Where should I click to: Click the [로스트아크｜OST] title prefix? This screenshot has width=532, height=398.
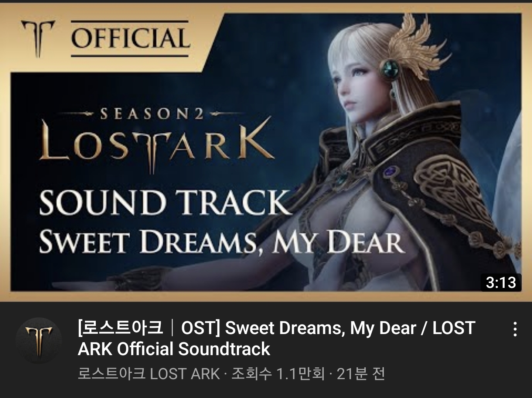pyautogui.click(x=149, y=328)
